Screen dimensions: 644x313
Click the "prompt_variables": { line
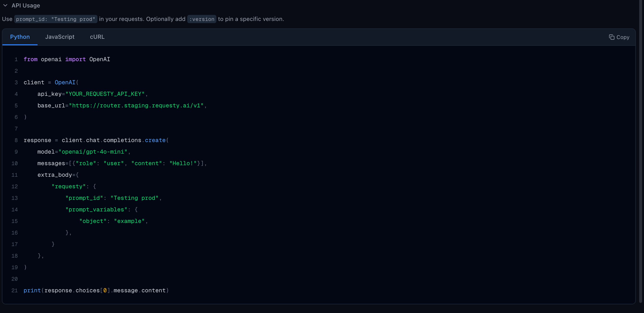(102, 210)
